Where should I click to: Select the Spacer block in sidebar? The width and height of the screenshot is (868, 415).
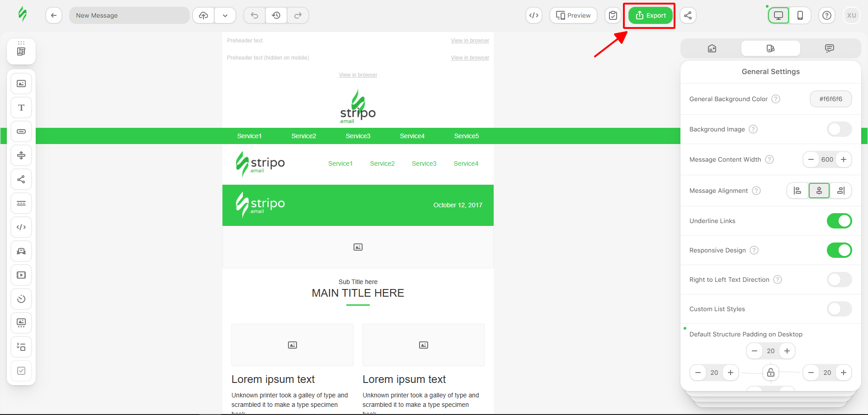[x=21, y=155]
